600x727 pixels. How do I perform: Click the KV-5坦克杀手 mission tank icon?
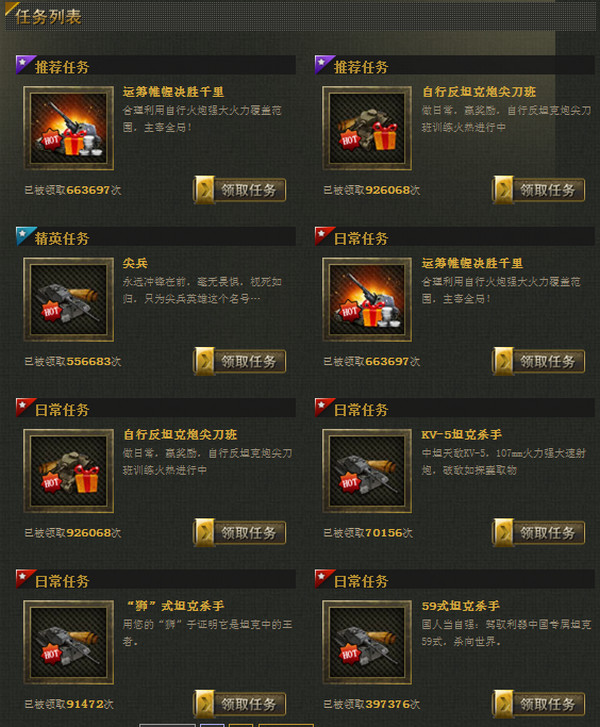[367, 471]
